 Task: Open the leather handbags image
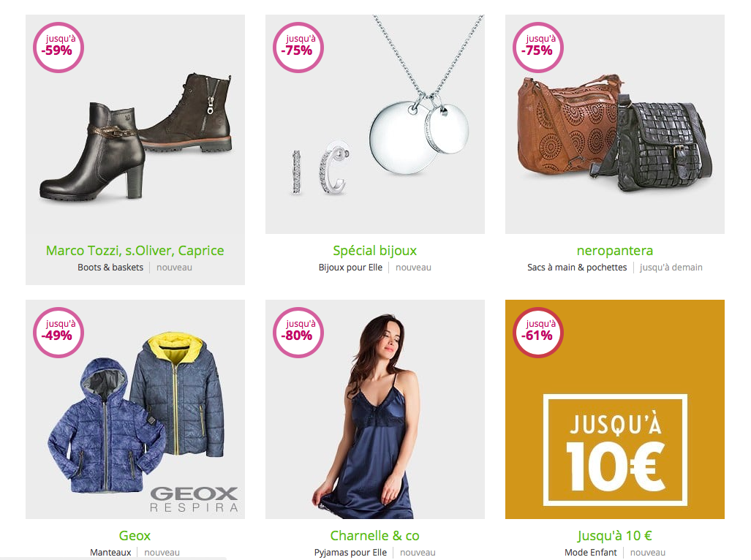coord(615,124)
